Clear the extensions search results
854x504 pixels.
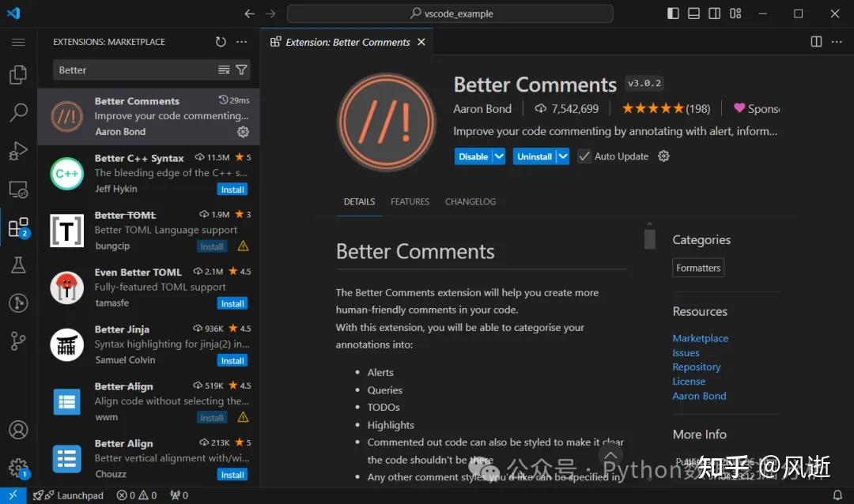tap(224, 70)
